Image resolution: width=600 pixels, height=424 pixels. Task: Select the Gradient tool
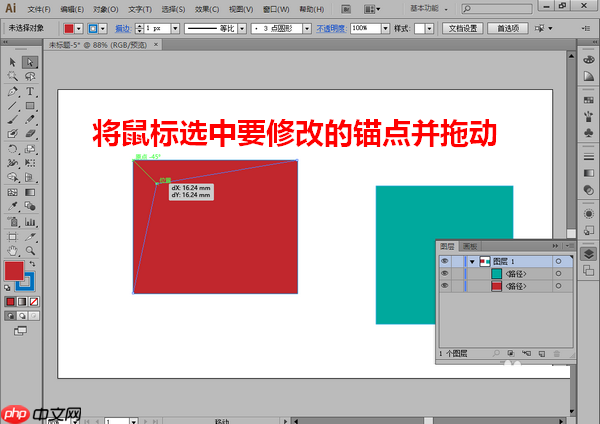(x=30, y=192)
